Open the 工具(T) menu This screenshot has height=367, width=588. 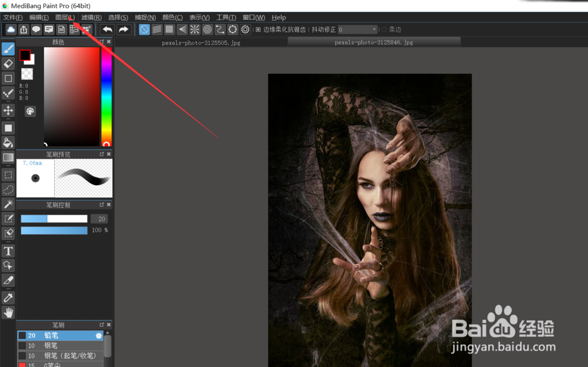pyautogui.click(x=226, y=17)
